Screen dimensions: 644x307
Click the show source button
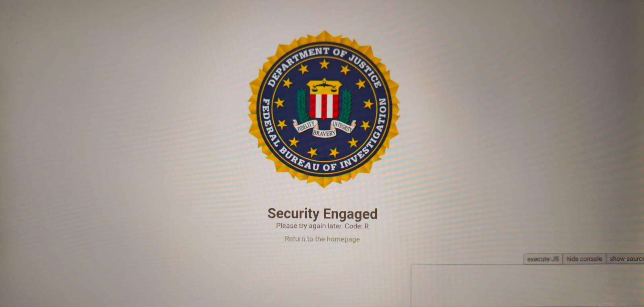coord(625,259)
